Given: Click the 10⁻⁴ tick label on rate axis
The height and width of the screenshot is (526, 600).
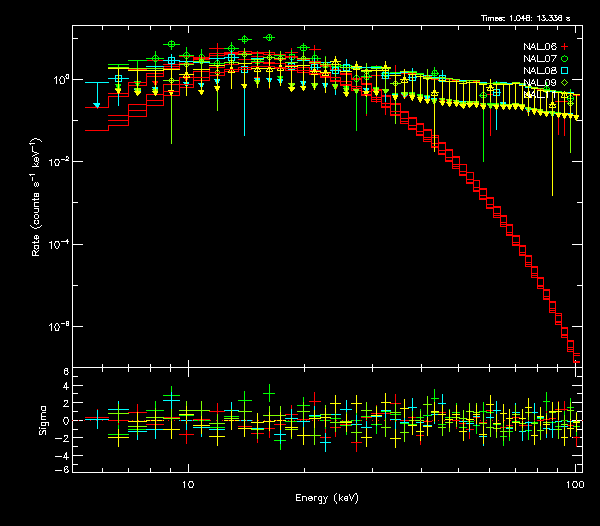Looking at the screenshot, I should 58,244.
